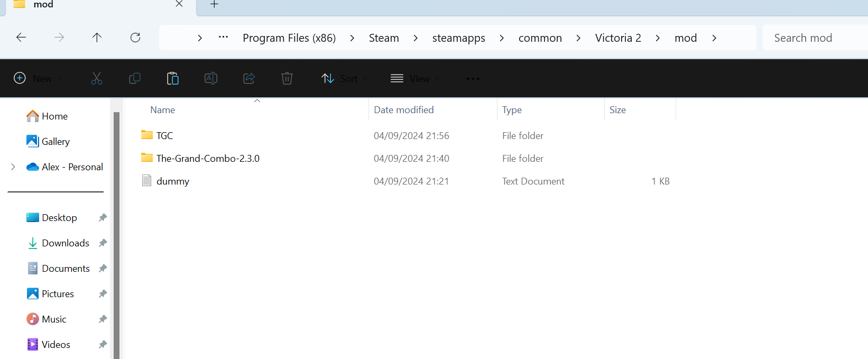Click the pin icon beside Pictures
The width and height of the screenshot is (868, 359).
(x=103, y=293)
